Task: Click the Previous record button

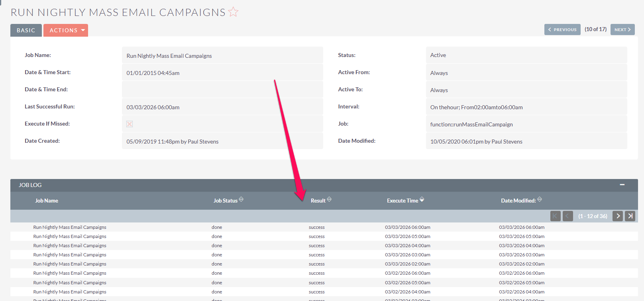Action: coord(562,30)
